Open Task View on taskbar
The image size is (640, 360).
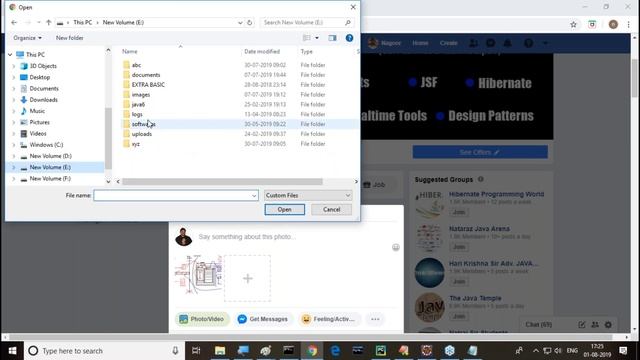[196, 351]
